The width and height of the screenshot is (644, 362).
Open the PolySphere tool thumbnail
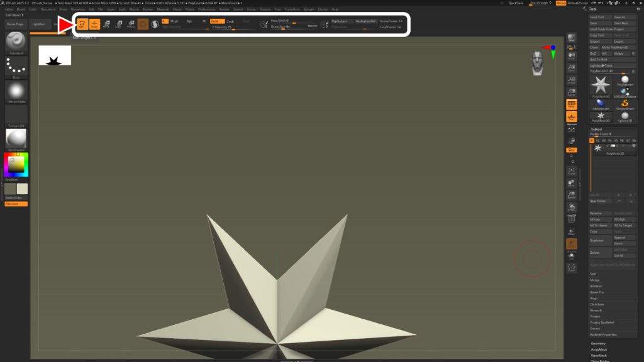[x=624, y=79]
